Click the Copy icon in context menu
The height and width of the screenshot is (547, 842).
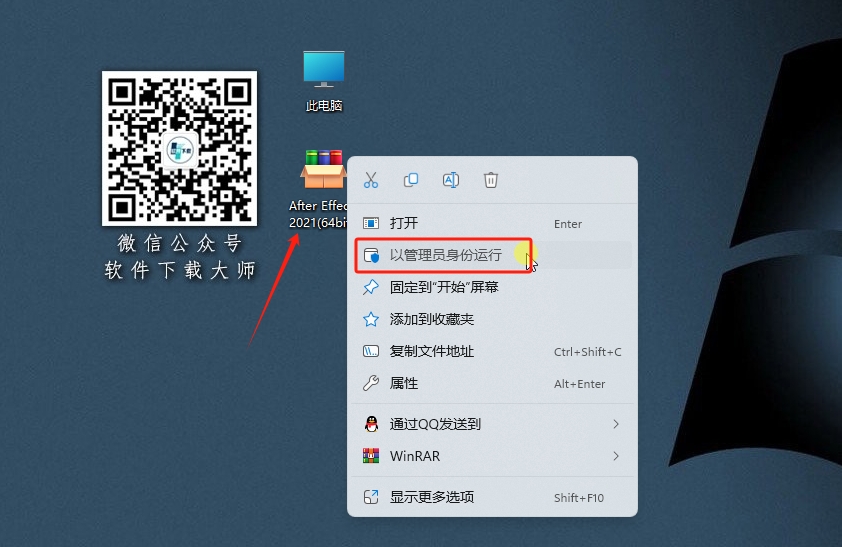[x=411, y=180]
